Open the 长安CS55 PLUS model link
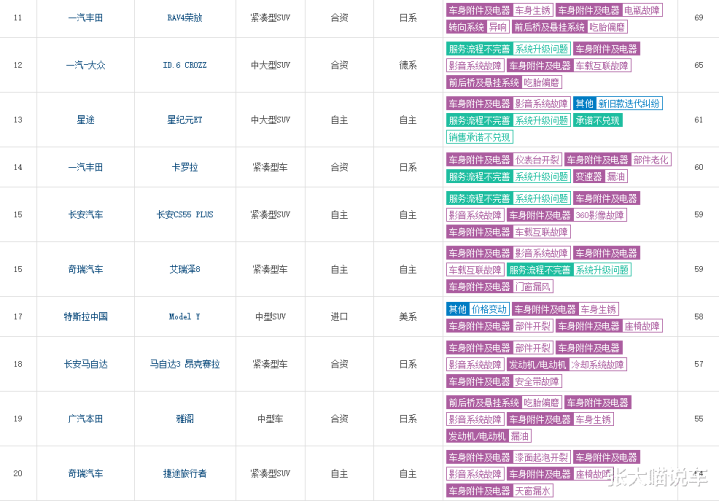Viewport: 719px width, 501px height. [184, 215]
